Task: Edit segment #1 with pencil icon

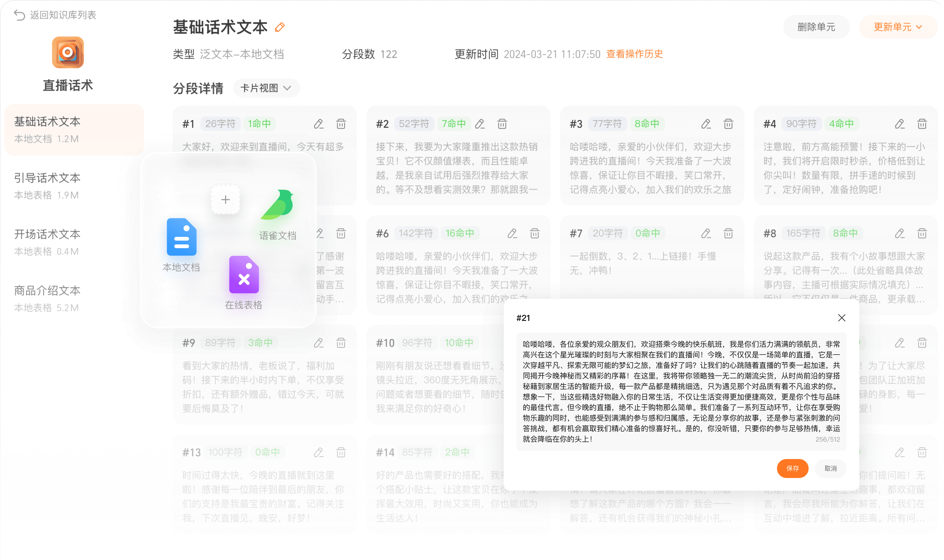Action: click(x=319, y=124)
